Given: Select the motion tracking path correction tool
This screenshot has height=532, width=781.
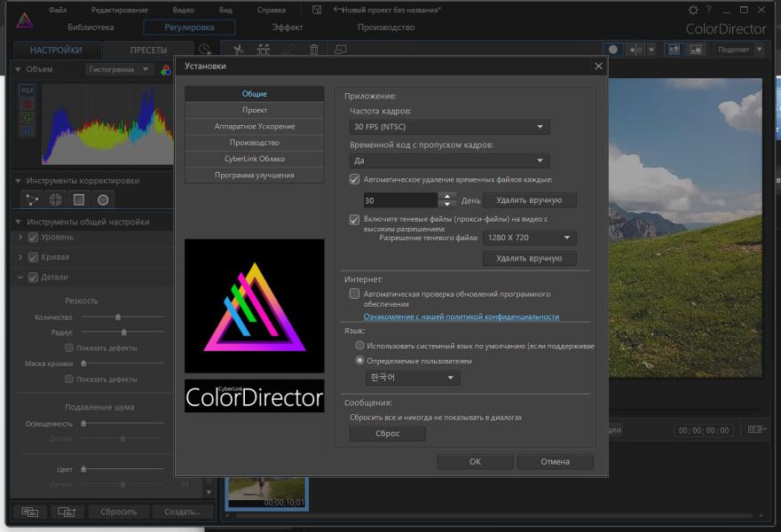Looking at the screenshot, I should coord(32,199).
